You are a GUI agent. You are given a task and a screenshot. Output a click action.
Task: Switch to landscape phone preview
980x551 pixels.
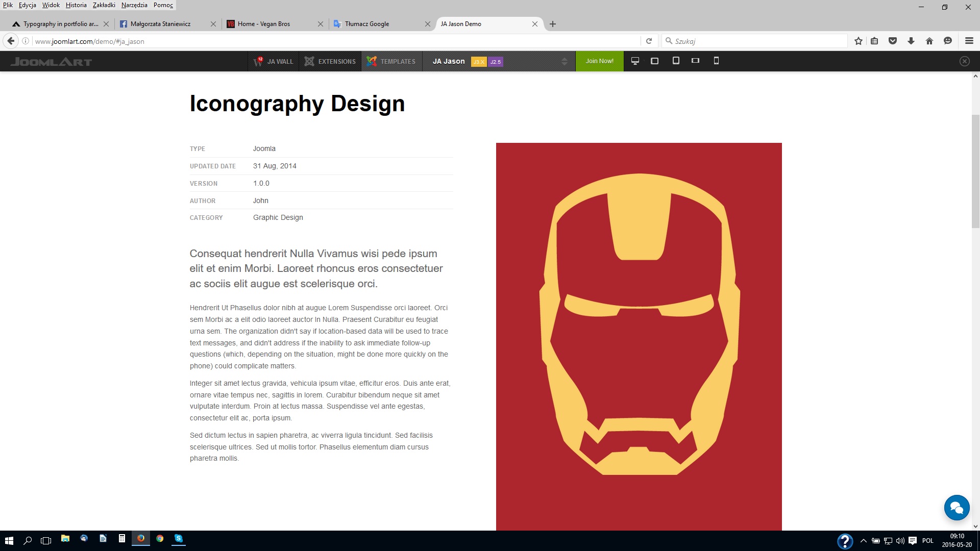click(x=695, y=61)
